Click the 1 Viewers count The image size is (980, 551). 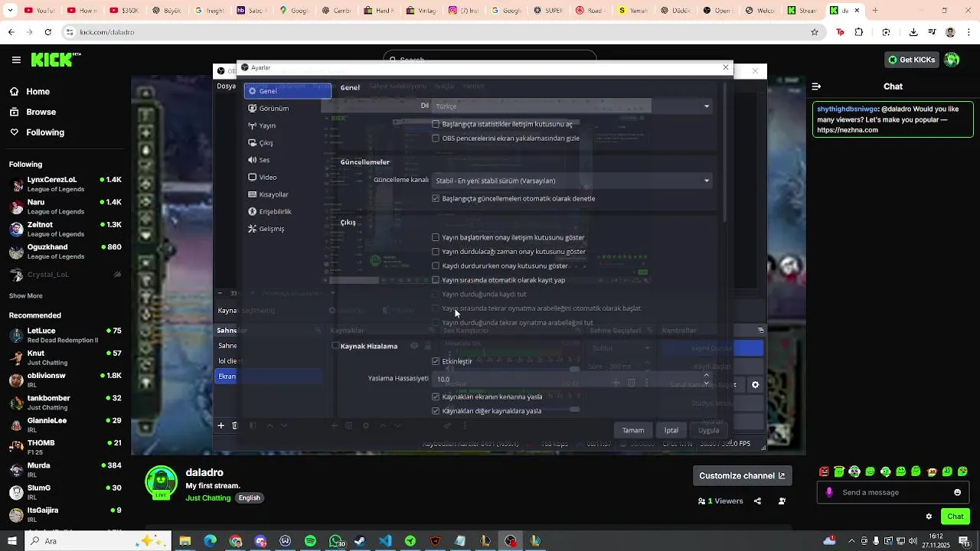(720, 501)
